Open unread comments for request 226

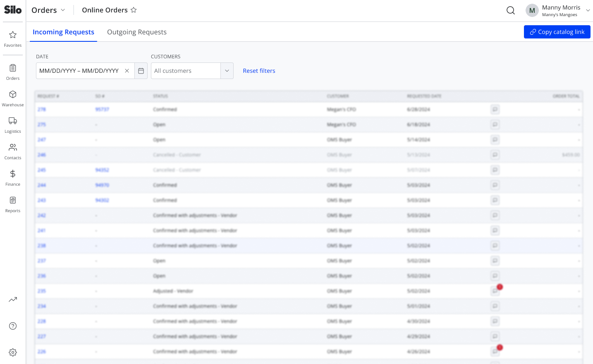[495, 351]
